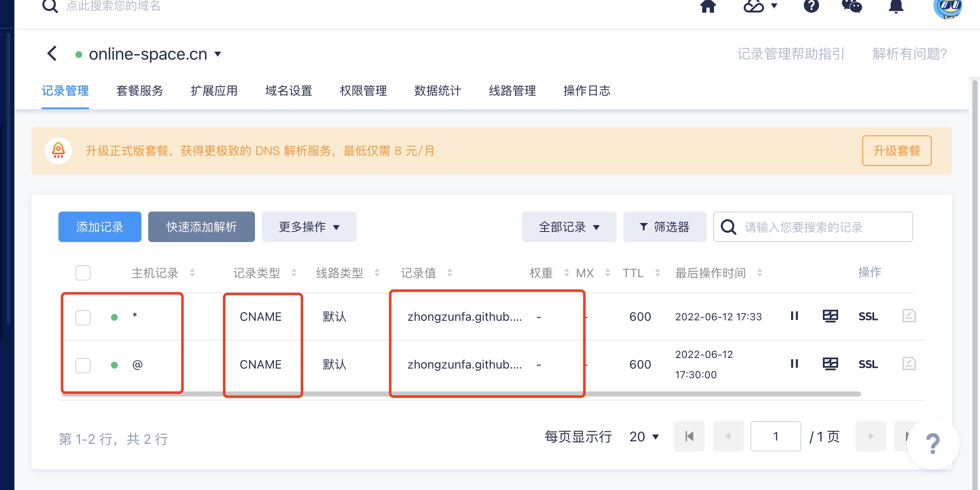This screenshot has height=490, width=980.
Task: Expand the 更多操作 dropdown
Action: pos(309,227)
